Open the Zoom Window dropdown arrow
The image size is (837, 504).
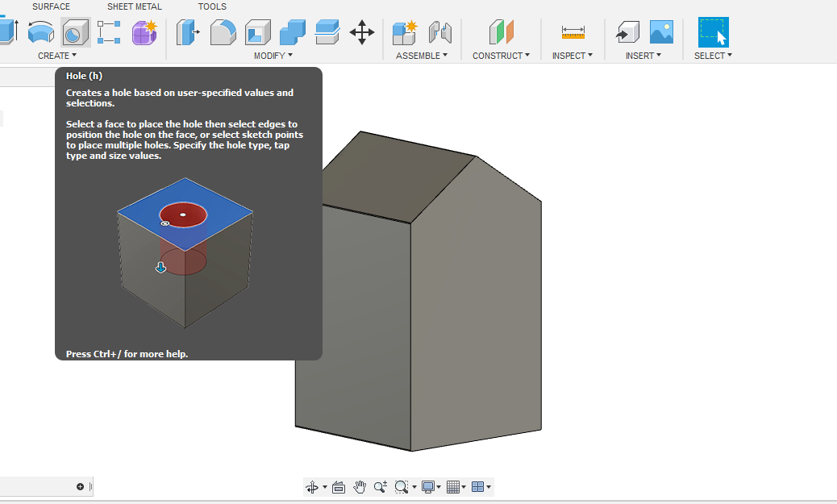414,487
